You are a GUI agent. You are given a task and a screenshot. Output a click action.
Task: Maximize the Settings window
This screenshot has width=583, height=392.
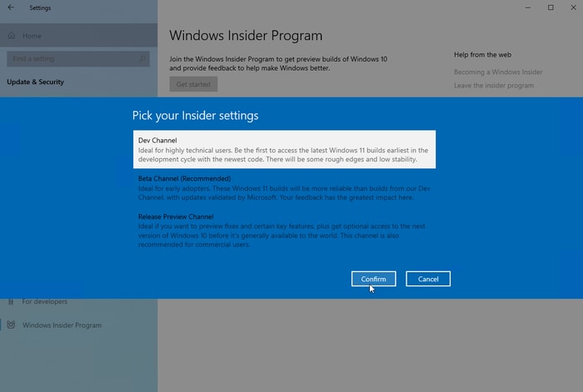(x=551, y=7)
